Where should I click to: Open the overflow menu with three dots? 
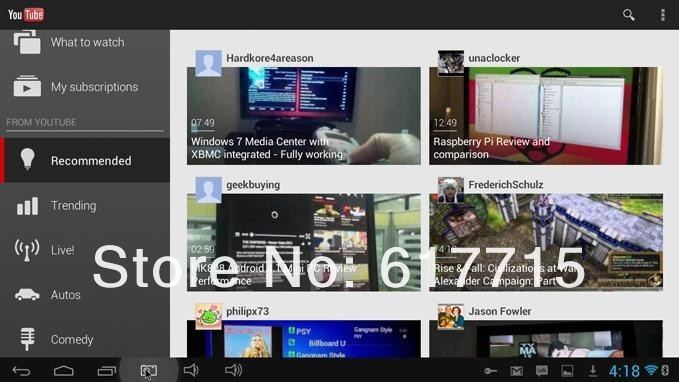click(663, 15)
